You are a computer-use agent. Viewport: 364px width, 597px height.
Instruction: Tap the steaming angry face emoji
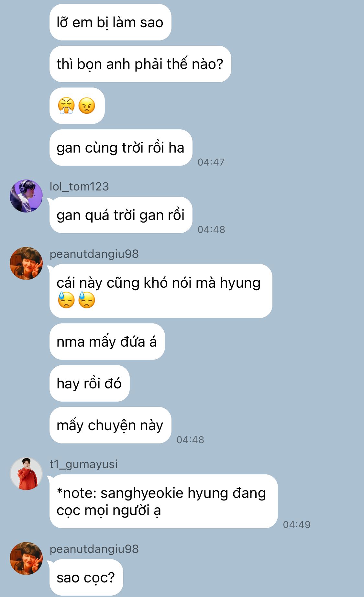click(x=66, y=106)
